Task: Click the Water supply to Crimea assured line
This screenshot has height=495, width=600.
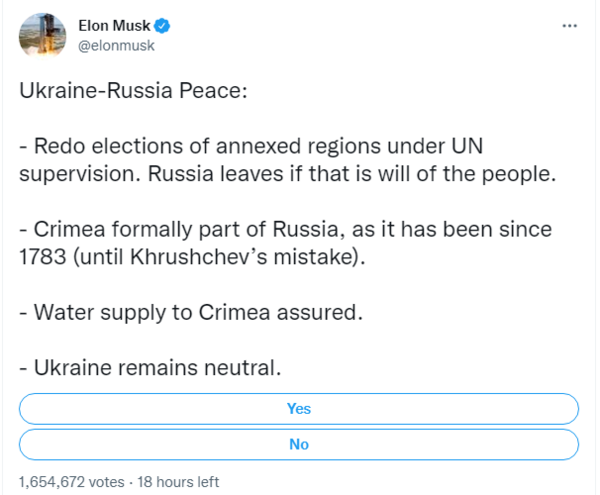Action: click(x=191, y=312)
